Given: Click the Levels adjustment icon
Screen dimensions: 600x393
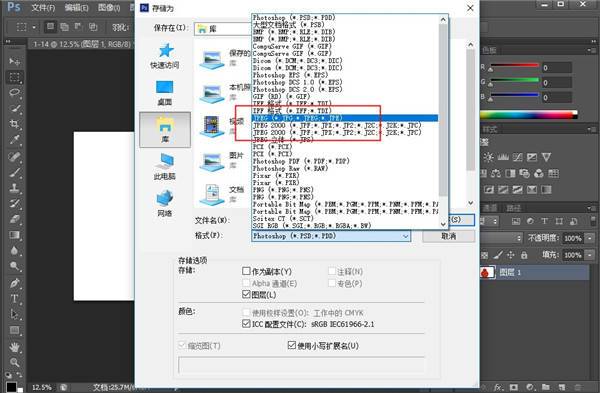Looking at the screenshot, I should 503,157.
